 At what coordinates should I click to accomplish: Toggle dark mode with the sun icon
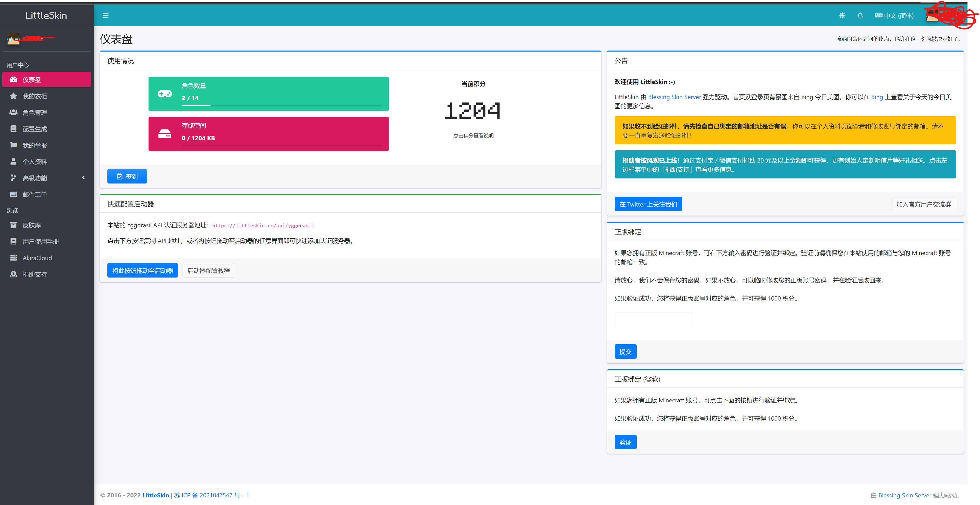coord(842,16)
